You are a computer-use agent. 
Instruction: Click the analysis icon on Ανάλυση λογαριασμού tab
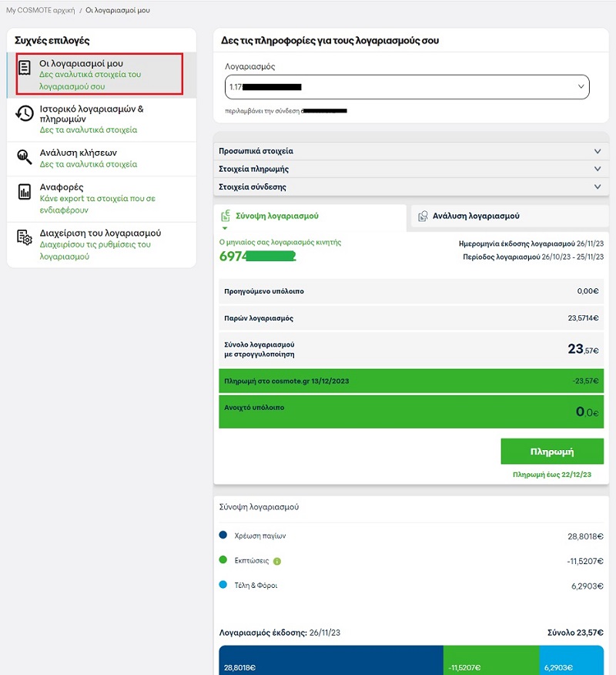(423, 217)
